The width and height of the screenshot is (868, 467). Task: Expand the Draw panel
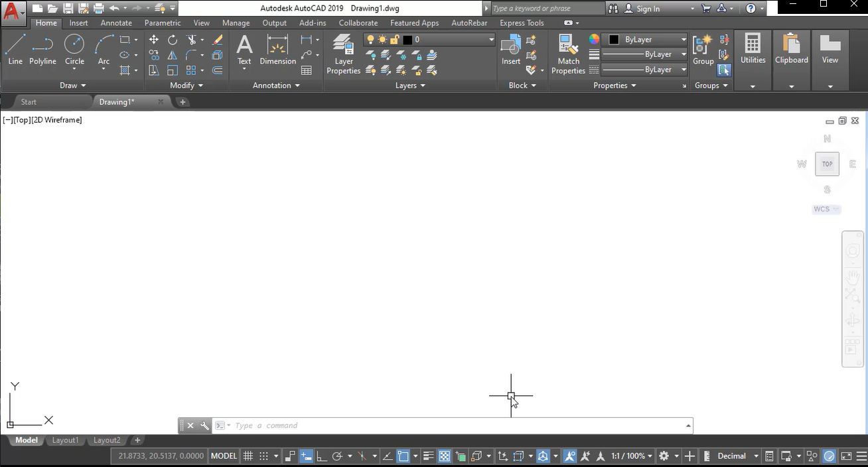73,86
